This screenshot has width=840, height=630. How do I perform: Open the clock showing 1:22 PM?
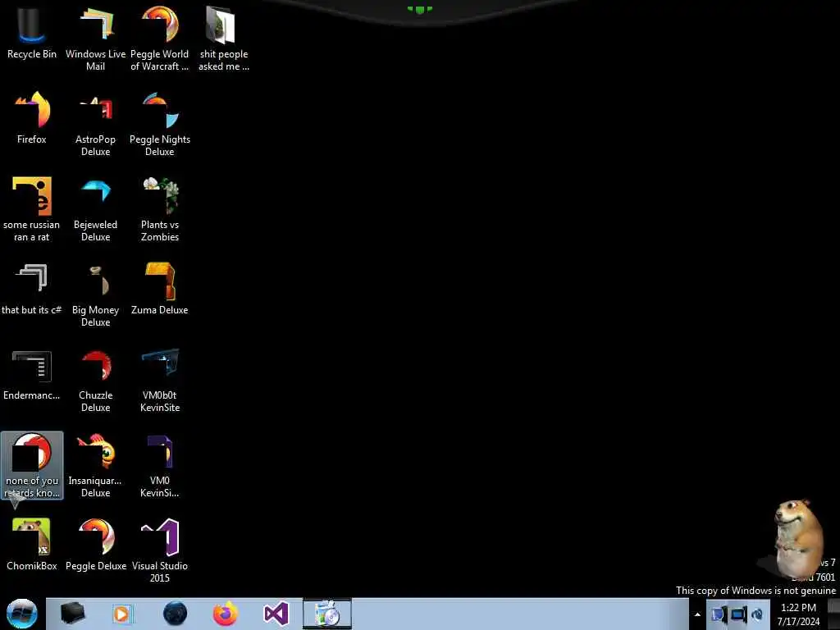tap(798, 614)
